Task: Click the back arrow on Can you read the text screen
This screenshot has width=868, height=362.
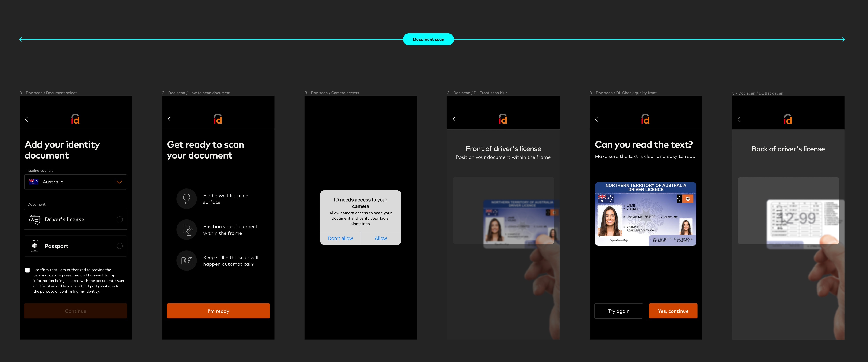Action: (x=596, y=119)
